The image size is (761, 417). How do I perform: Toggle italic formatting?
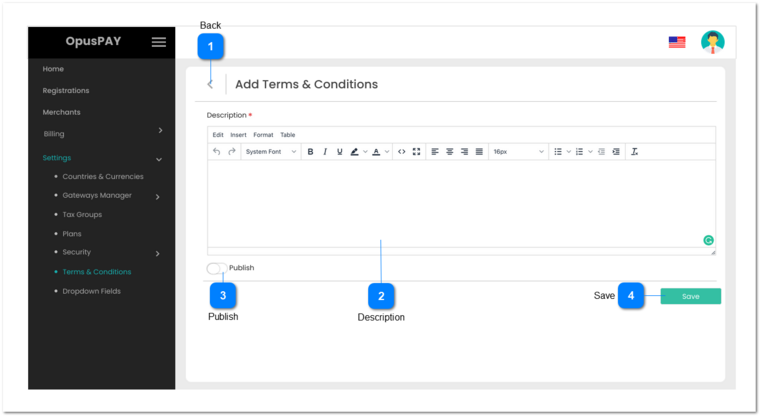click(x=325, y=151)
